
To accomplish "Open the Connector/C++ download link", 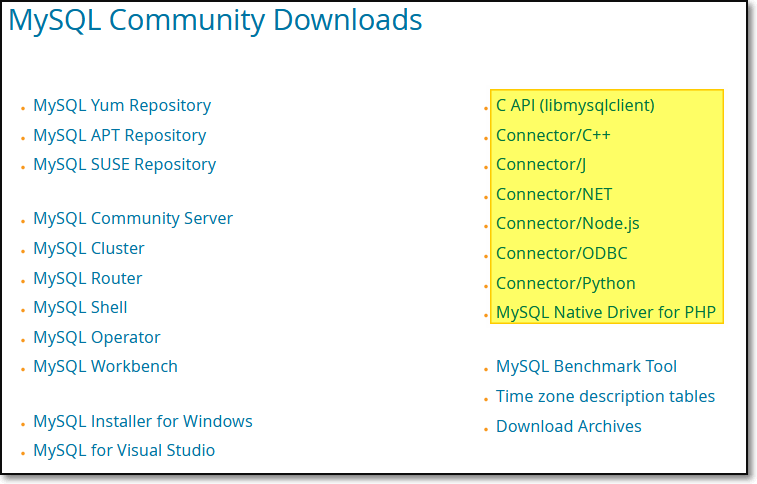I will (553, 135).
